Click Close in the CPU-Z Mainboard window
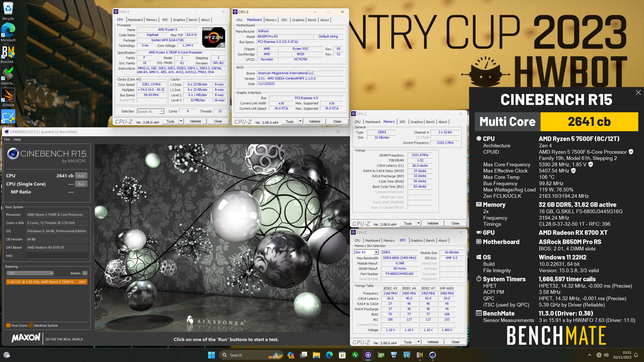This screenshot has height=362, width=644. (337, 121)
